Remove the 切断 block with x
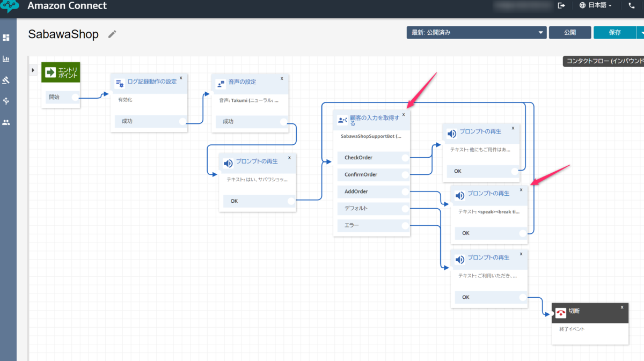 click(622, 307)
